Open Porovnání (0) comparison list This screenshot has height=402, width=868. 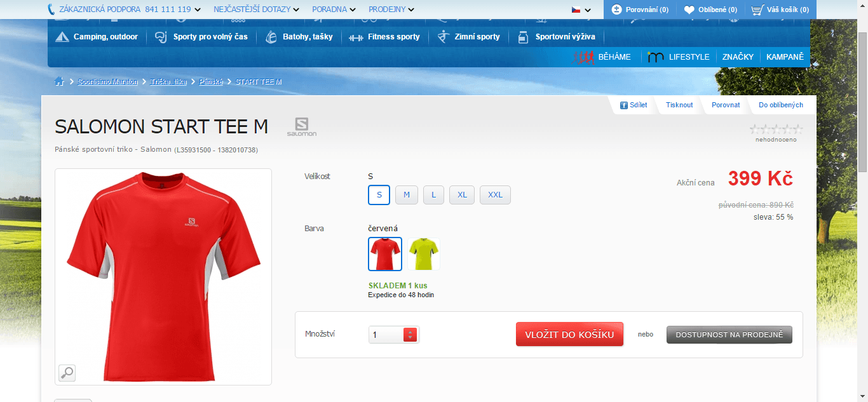[x=641, y=10]
